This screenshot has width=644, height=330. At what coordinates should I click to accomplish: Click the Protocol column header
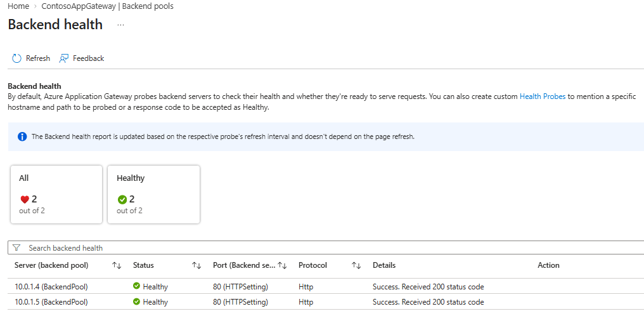point(312,265)
